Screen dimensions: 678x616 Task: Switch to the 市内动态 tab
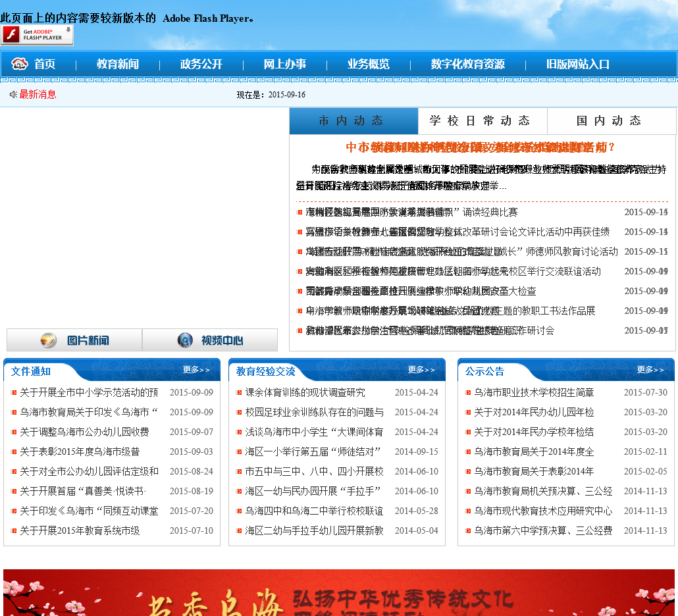353,121
